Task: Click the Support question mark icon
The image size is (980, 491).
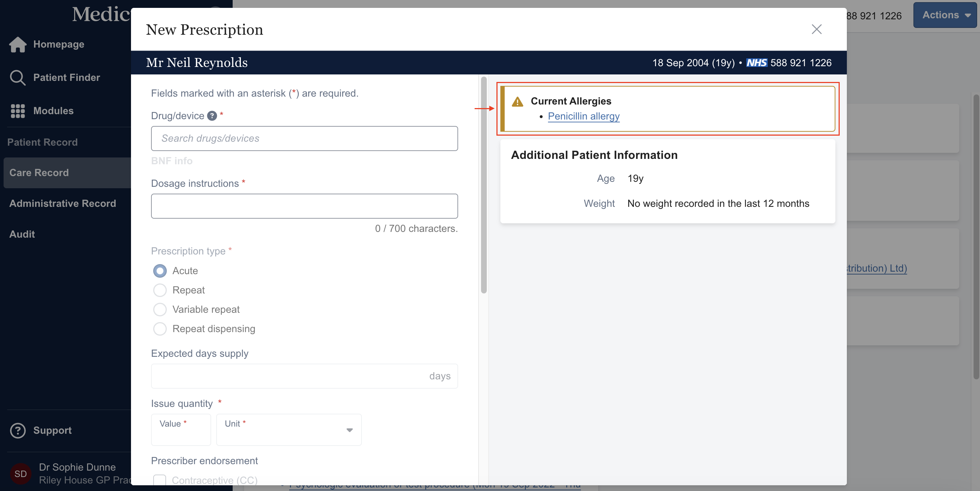Action: [x=18, y=431]
